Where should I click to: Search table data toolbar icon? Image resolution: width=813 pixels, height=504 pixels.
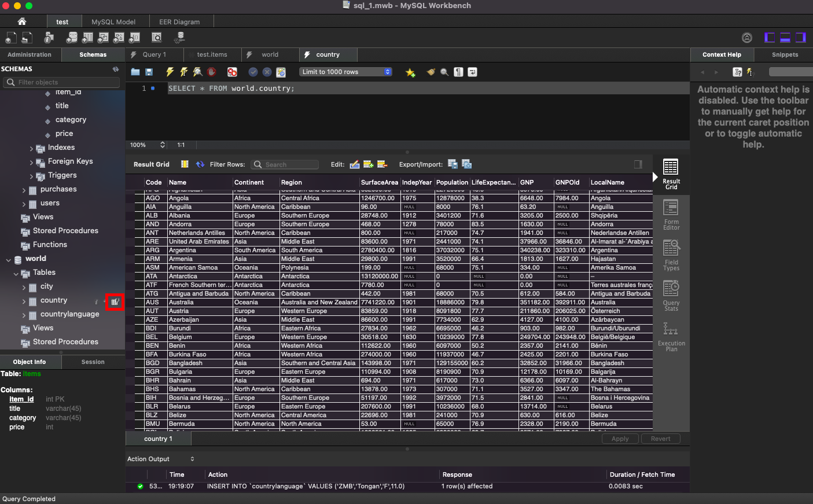pyautogui.click(x=157, y=38)
